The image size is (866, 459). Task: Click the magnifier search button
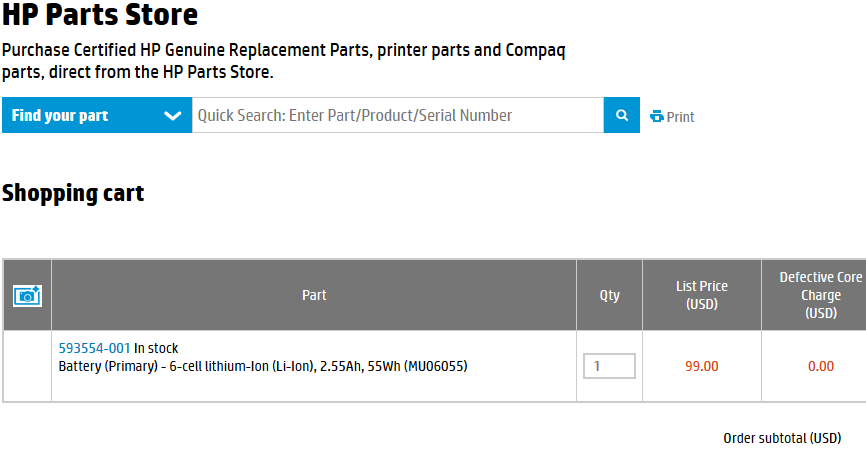click(x=621, y=115)
